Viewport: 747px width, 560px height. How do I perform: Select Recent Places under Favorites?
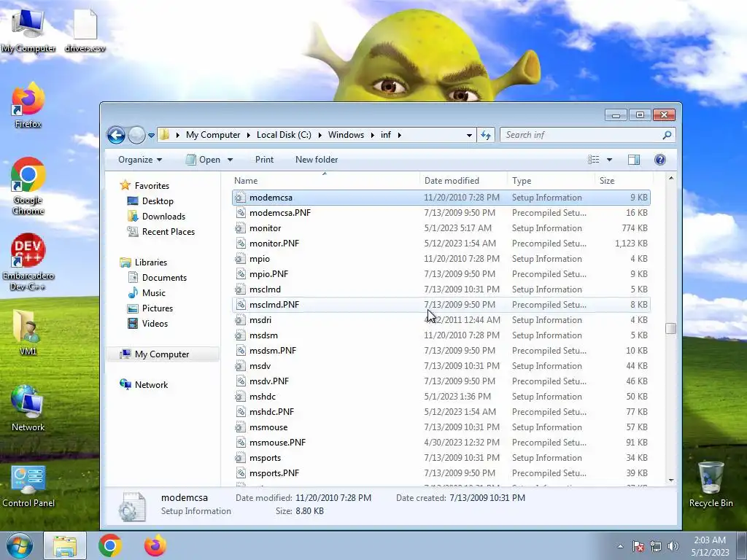tap(161, 231)
